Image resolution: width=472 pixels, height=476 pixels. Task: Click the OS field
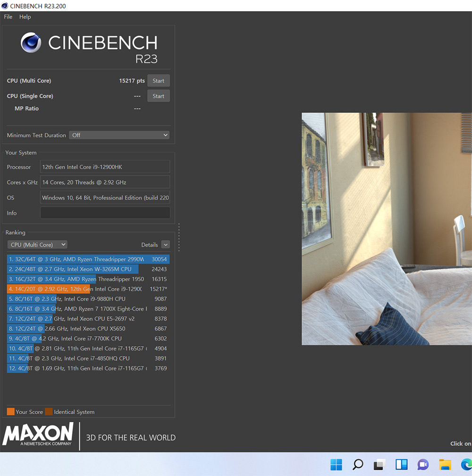click(105, 197)
